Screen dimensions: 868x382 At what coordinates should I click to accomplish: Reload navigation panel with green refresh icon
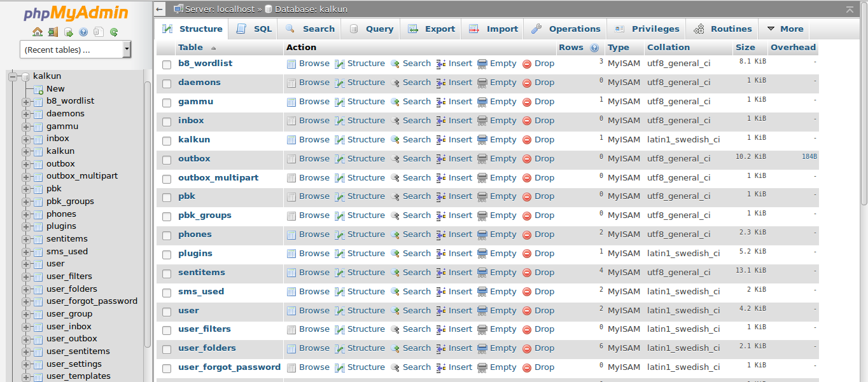[x=114, y=32]
